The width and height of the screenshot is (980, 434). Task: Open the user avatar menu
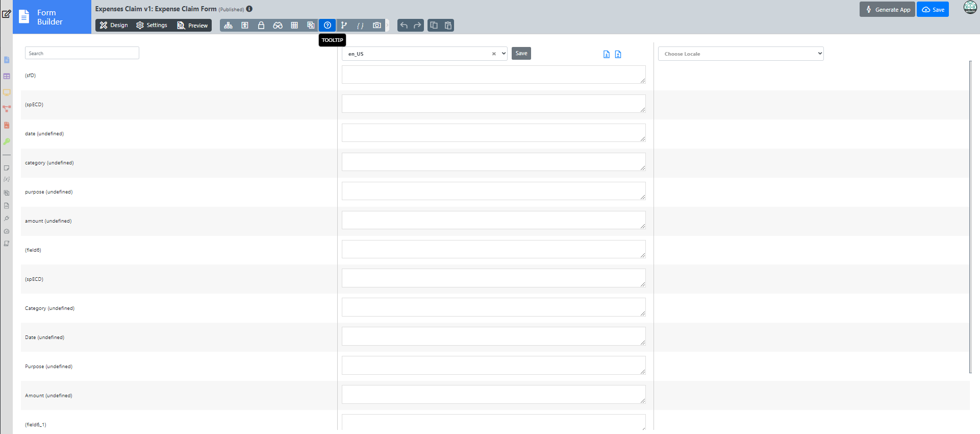tap(970, 8)
